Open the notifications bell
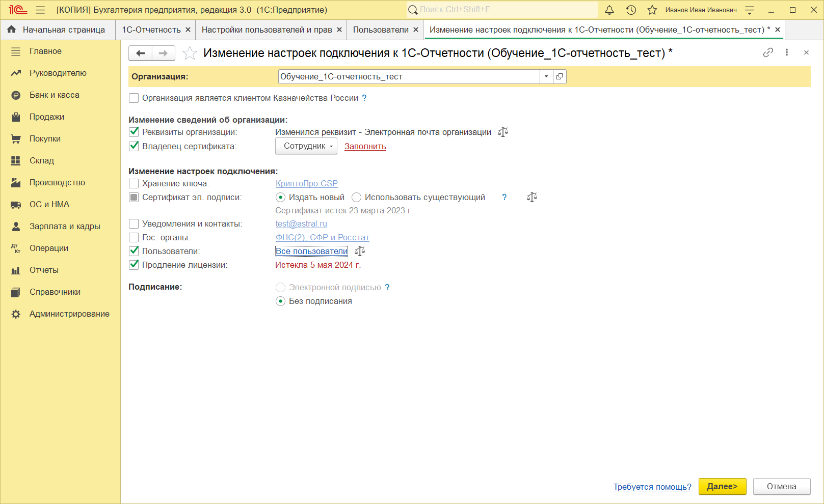Screen dimensions: 824x504 609,10
